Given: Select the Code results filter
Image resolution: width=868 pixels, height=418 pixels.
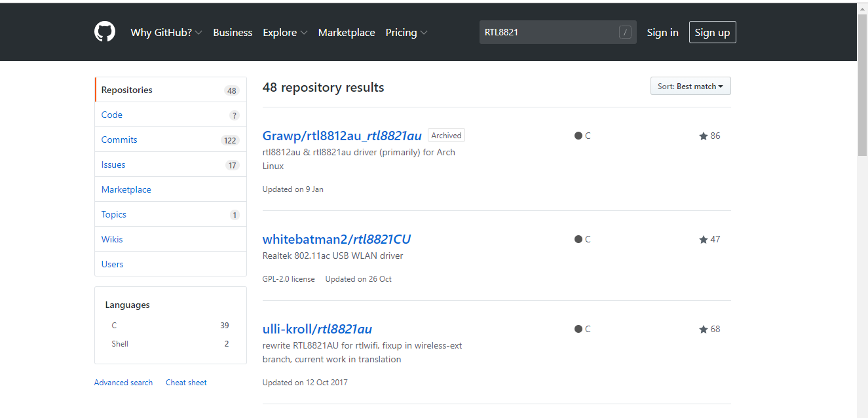Looking at the screenshot, I should pos(170,115).
